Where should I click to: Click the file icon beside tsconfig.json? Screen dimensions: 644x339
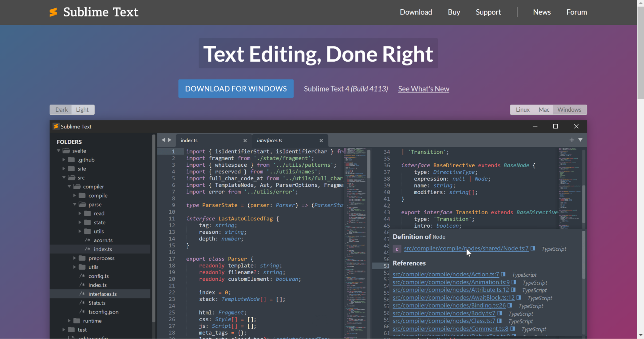(82, 312)
